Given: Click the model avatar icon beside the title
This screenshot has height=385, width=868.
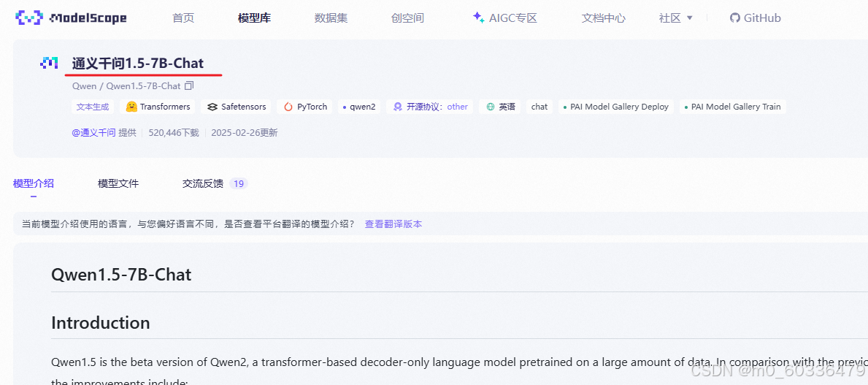Looking at the screenshot, I should pos(49,63).
